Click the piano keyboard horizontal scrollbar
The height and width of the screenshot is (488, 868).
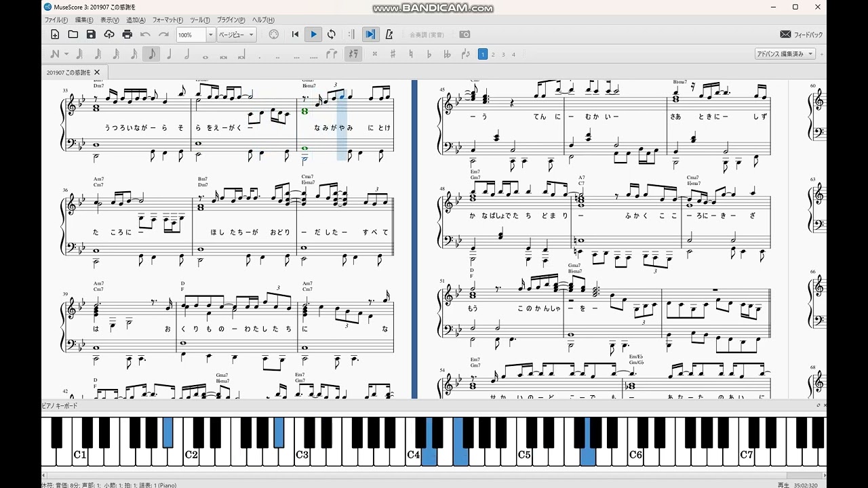434,474
